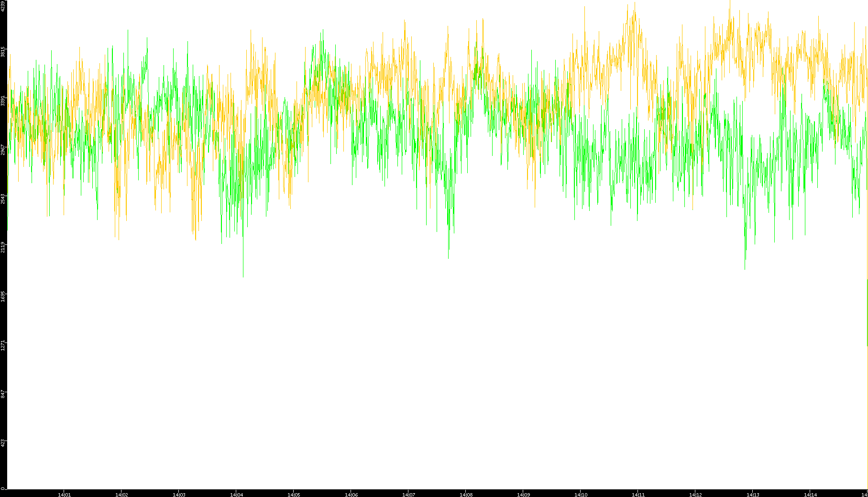Image resolution: width=868 pixels, height=497 pixels.
Task: Click the 14:12 time axis label
Action: pos(695,494)
